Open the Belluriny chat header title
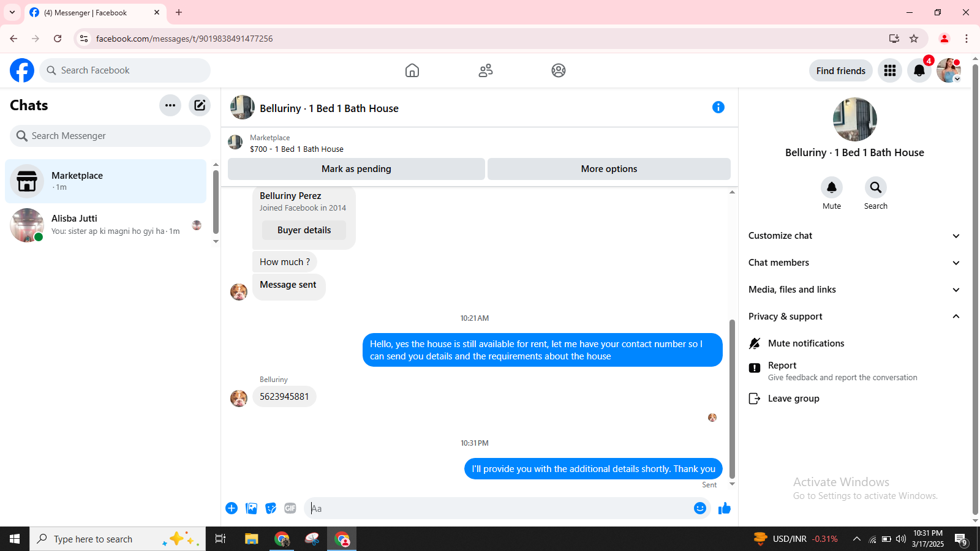This screenshot has height=551, width=980. tap(329, 108)
